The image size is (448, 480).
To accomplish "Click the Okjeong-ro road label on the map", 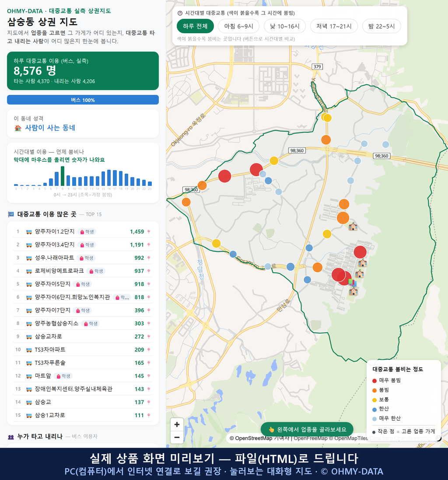I will click(188, 130).
